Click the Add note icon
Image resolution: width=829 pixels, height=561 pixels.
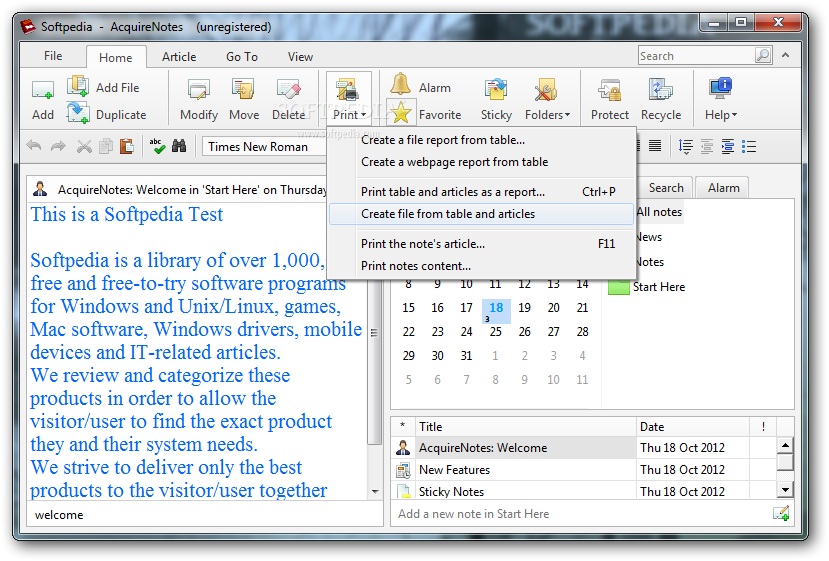[42, 90]
